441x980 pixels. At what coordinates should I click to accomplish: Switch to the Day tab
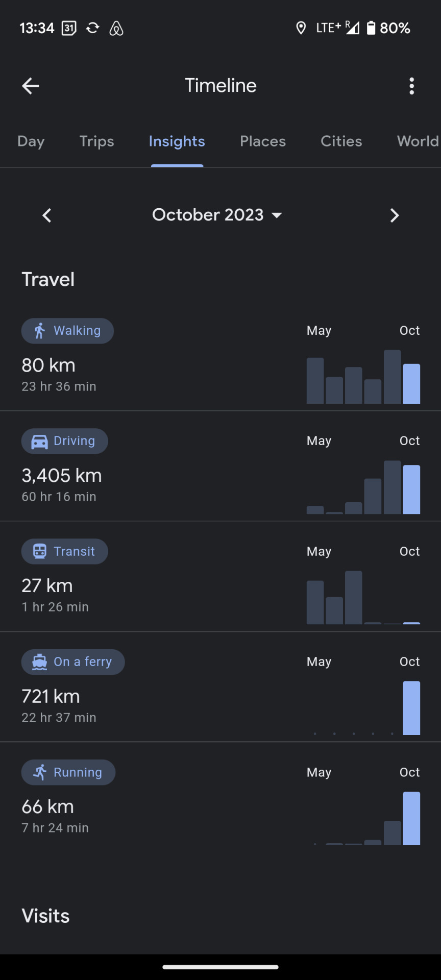tap(31, 141)
